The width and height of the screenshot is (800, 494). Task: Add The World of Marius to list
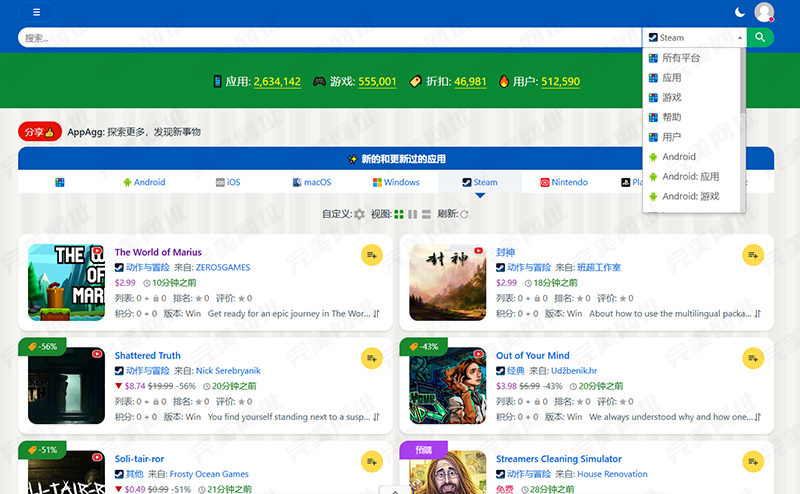point(372,255)
